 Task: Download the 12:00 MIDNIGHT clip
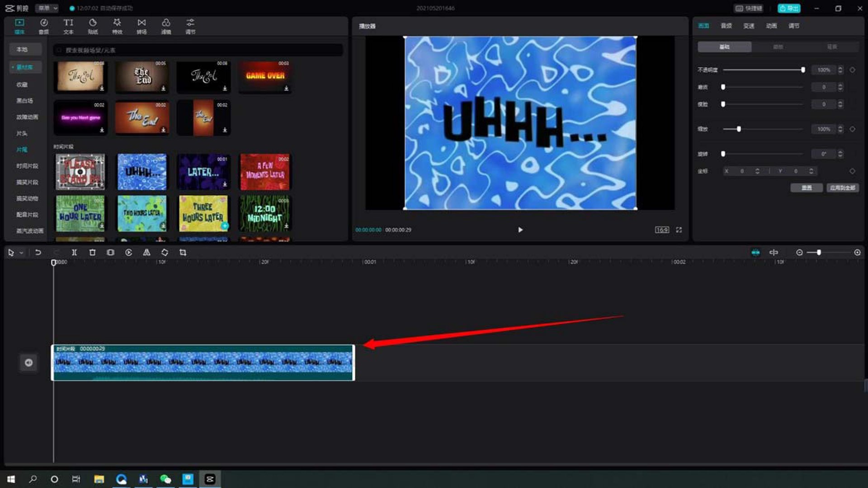(286, 226)
